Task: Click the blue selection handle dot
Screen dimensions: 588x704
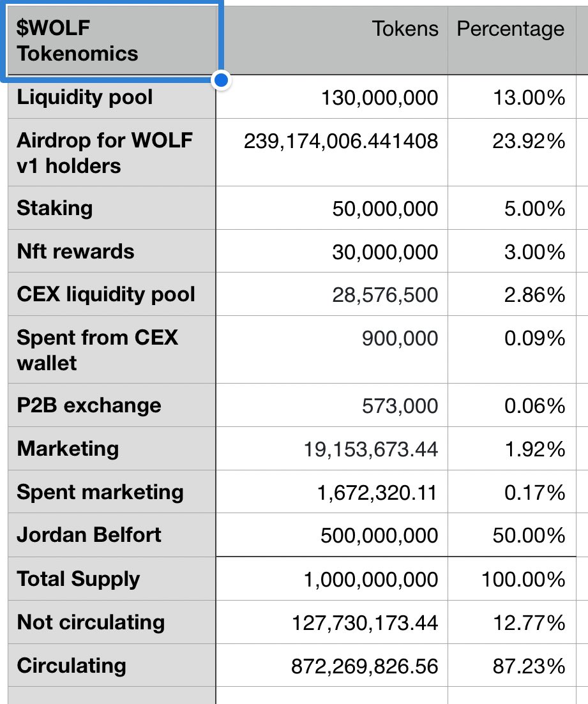Action: [221, 80]
